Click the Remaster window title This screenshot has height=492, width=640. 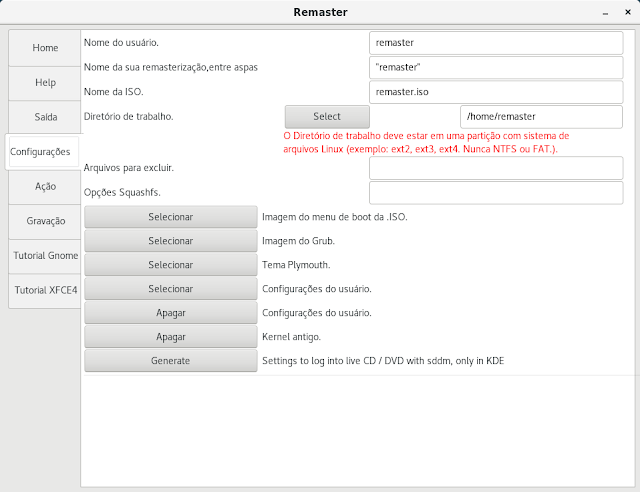pyautogui.click(x=320, y=12)
